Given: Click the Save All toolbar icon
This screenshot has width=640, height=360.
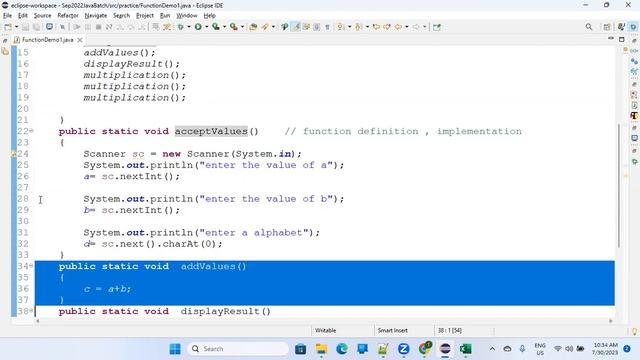Looking at the screenshot, I should tap(36, 27).
